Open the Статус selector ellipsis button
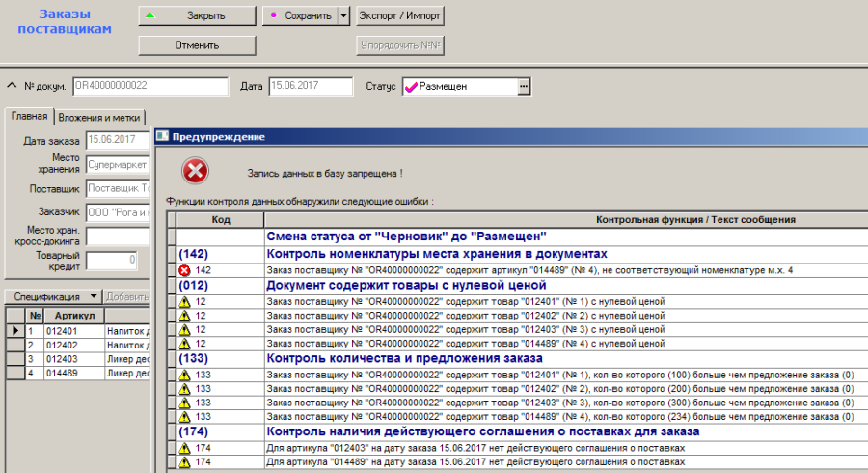The height and width of the screenshot is (473, 868). point(524,87)
